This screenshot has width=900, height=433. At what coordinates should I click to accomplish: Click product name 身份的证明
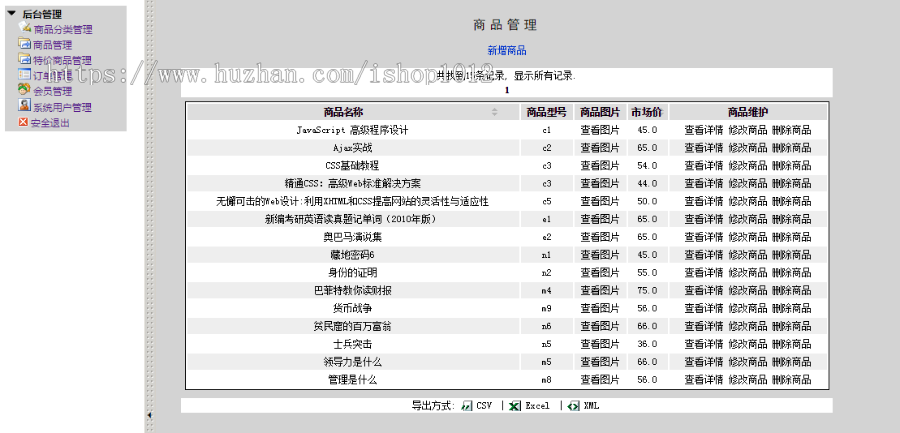(352, 273)
